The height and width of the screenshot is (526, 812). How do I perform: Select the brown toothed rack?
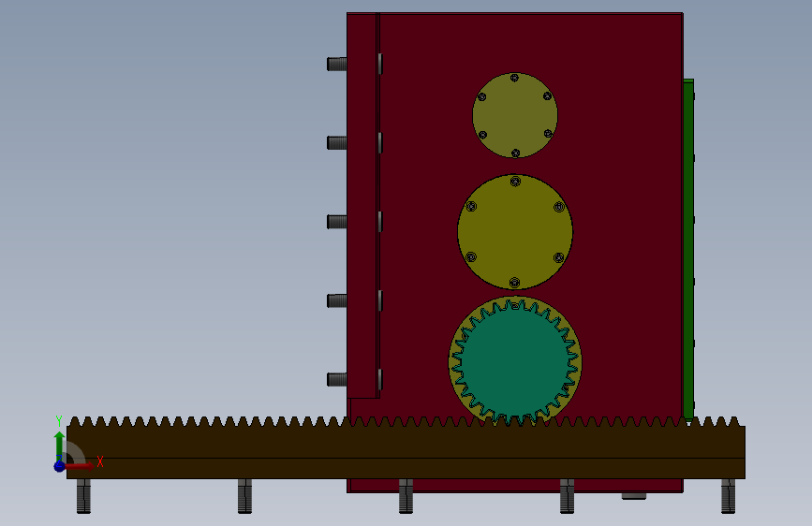tap(406, 447)
